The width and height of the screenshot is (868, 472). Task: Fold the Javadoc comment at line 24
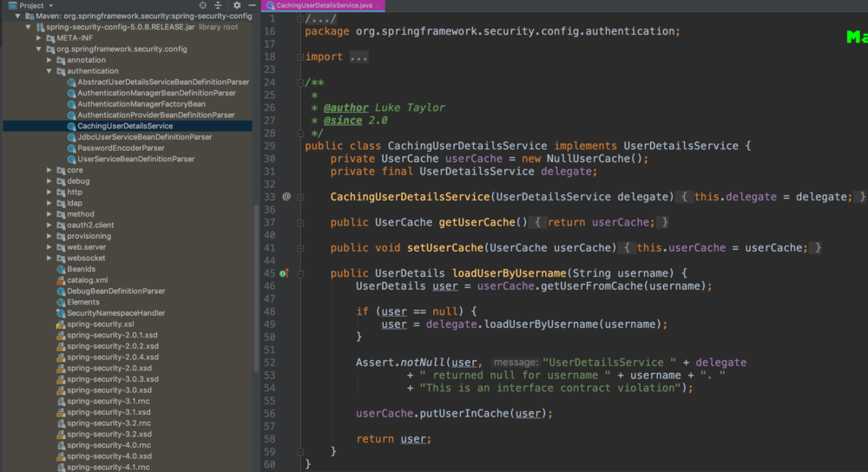pos(299,82)
